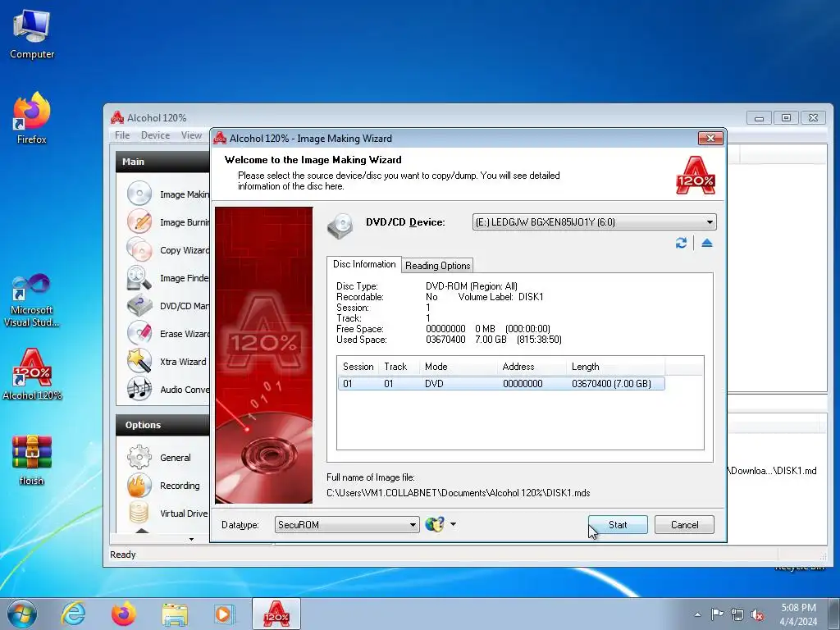
Task: Click the muted volume tray icon
Action: (x=757, y=614)
